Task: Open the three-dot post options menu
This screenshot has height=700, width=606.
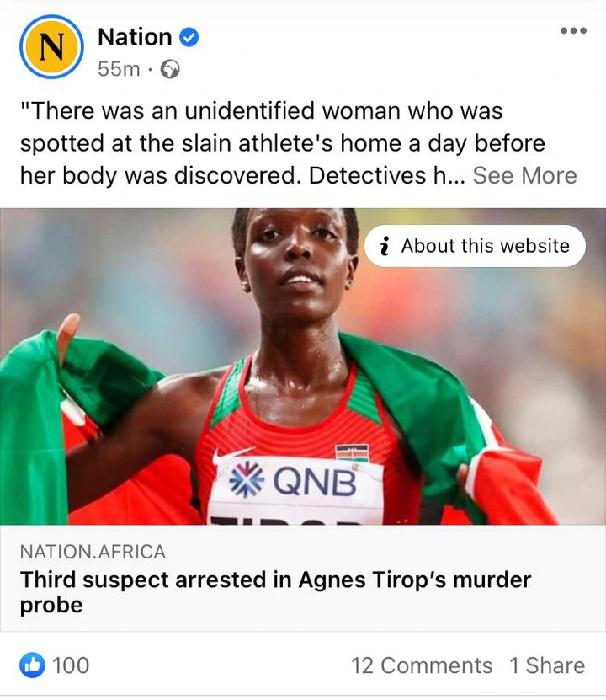Action: pyautogui.click(x=573, y=30)
